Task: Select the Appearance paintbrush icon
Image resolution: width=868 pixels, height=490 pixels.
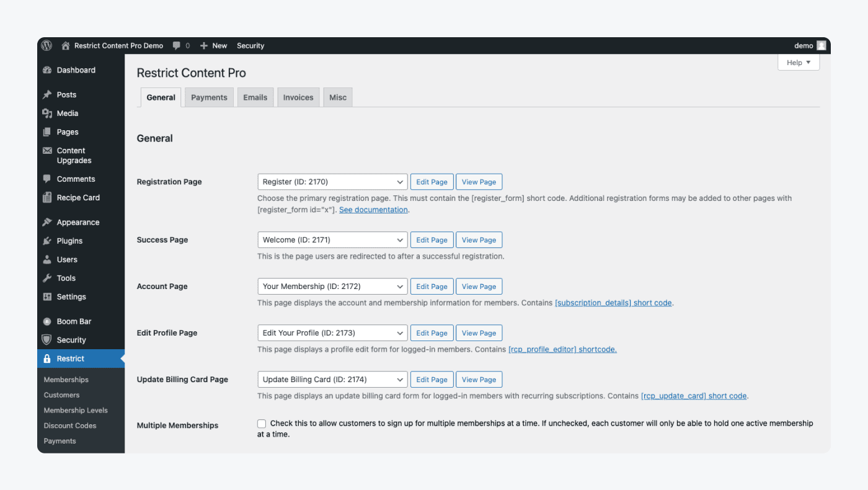Action: [48, 221]
